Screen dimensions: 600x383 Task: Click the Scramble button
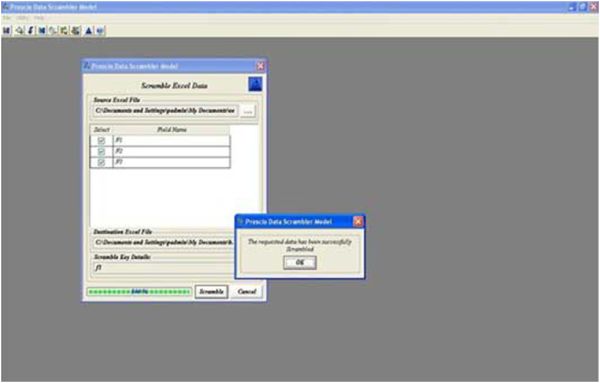211,292
